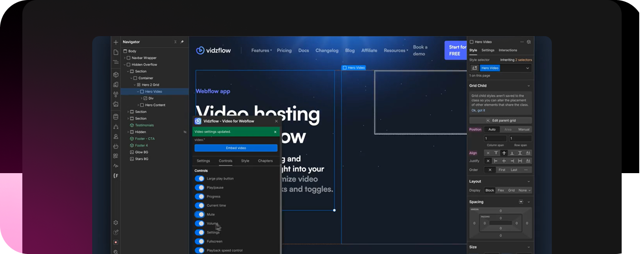Screen dimensions: 644x254
Task: Open the style selector dropdown arrow
Action: point(527,68)
